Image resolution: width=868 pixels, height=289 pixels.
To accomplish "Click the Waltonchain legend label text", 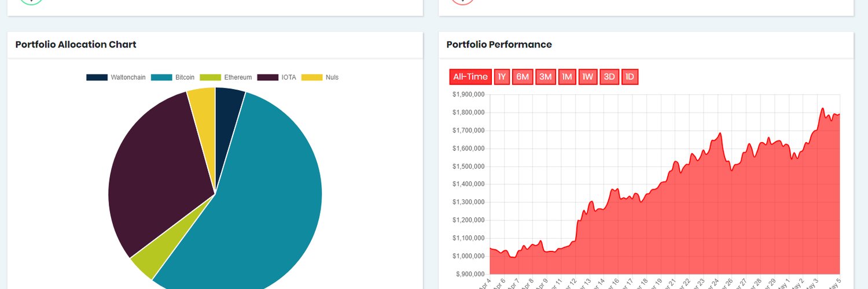I will pos(128,77).
